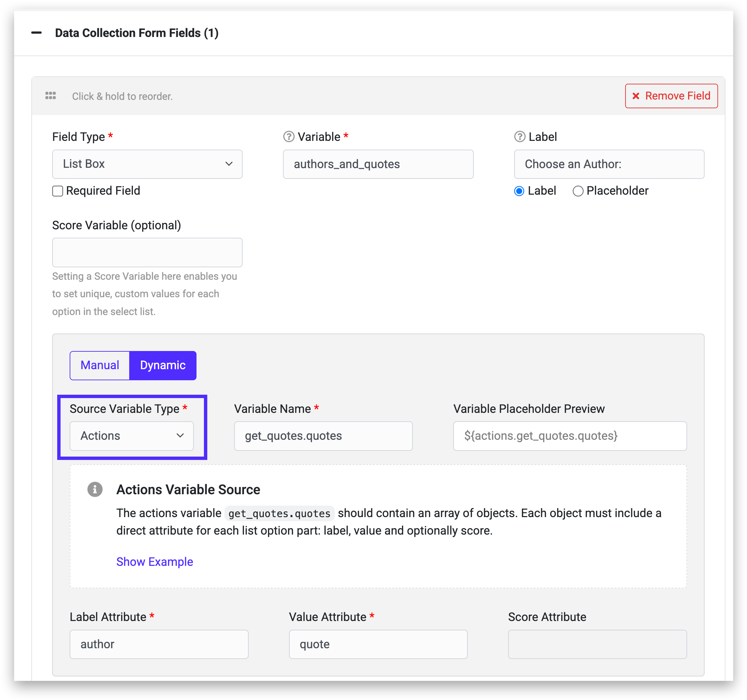
Task: Click the Value Attribute quote field
Action: coord(378,644)
